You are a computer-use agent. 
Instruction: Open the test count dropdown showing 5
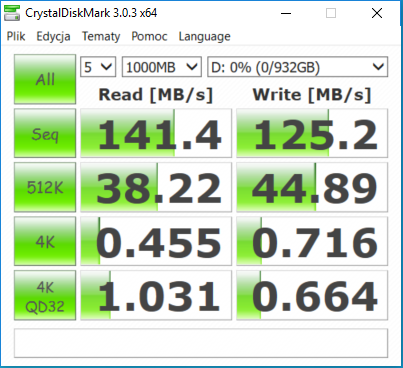[x=98, y=67]
